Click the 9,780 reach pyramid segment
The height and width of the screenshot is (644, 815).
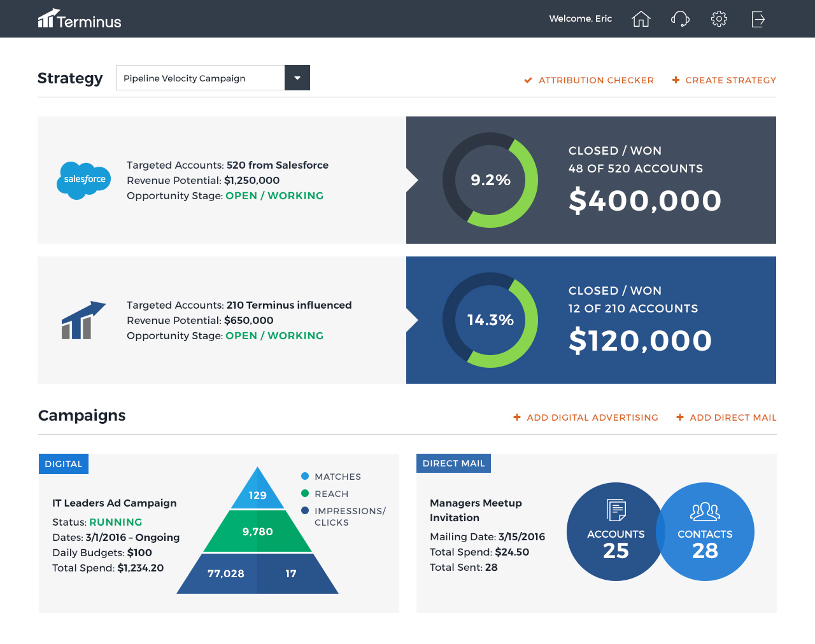(257, 531)
